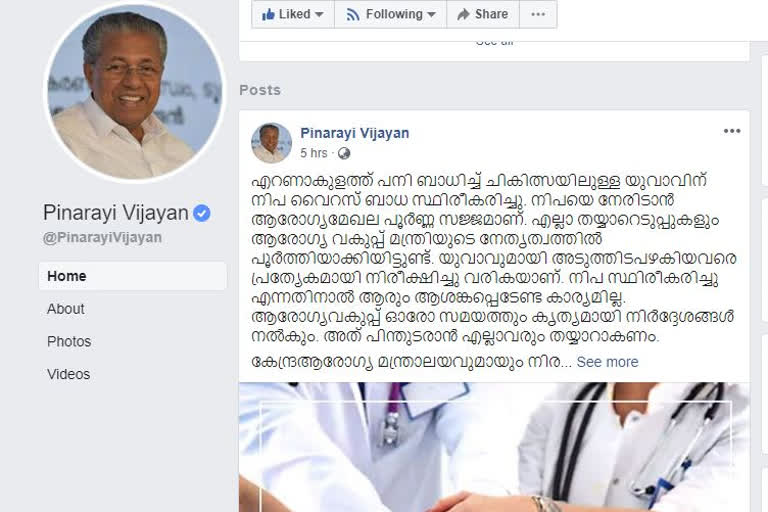Click the globe public-privacy icon on the post
Image resolution: width=768 pixels, height=512 pixels.
(344, 153)
